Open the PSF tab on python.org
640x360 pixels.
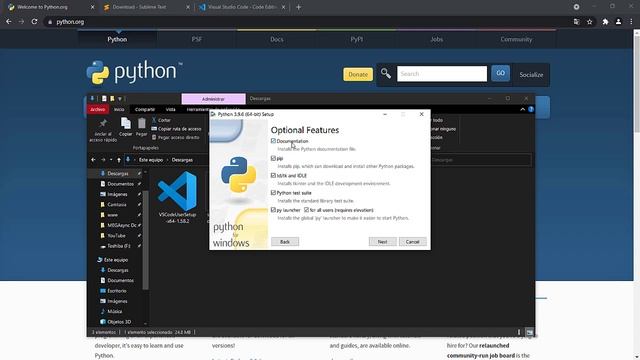tap(197, 39)
